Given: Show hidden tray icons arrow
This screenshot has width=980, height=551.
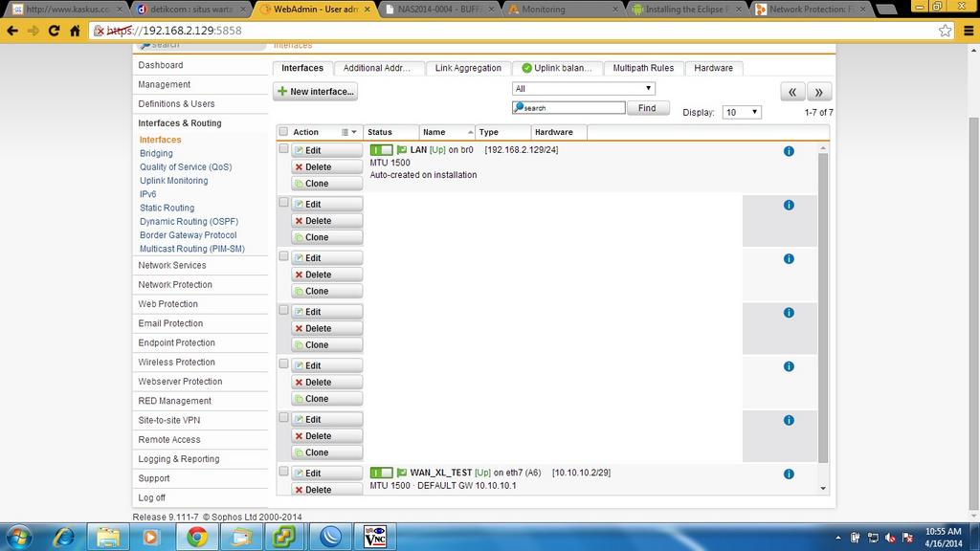Looking at the screenshot, I should point(838,538).
